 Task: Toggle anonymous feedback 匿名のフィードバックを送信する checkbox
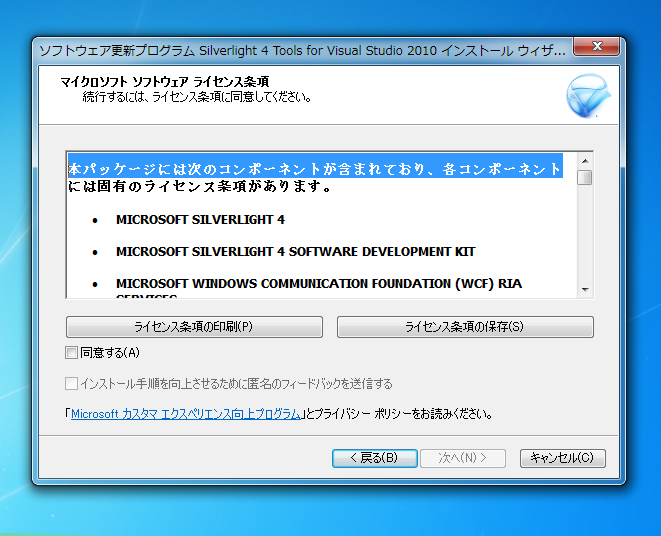pyautogui.click(x=71, y=384)
